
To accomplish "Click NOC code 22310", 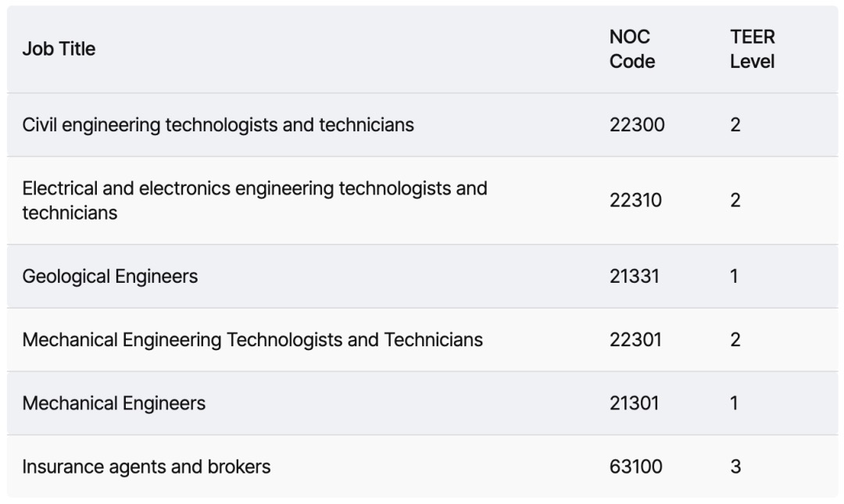I will [635, 200].
